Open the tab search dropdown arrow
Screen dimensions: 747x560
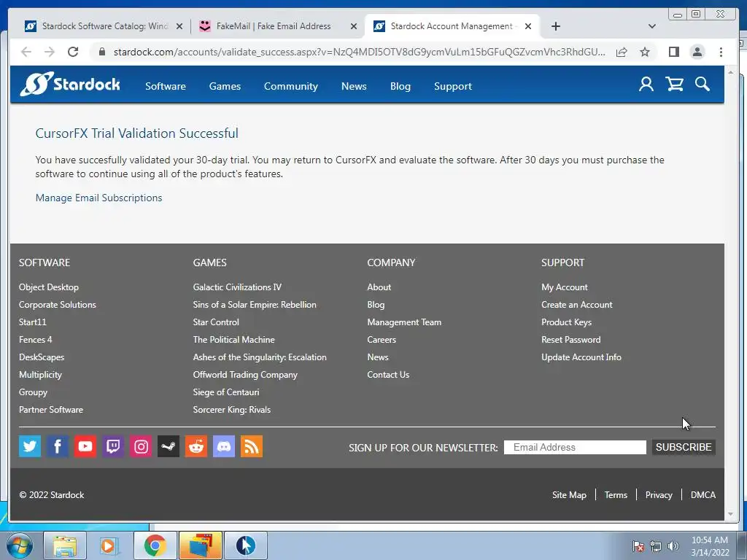[652, 26]
